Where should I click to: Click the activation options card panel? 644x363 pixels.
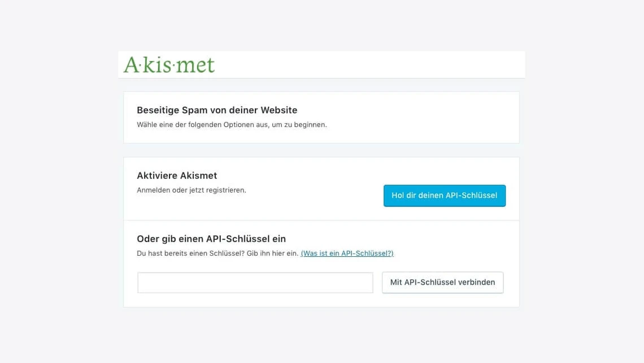[321, 231]
